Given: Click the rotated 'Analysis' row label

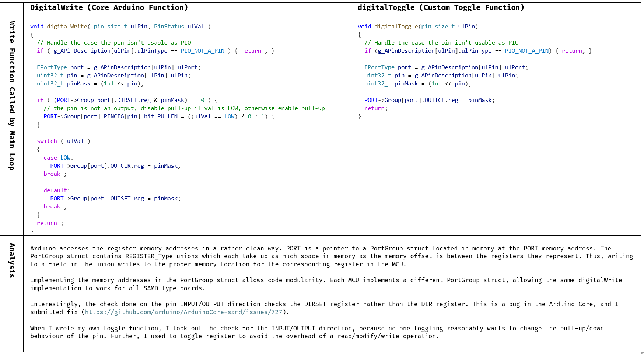Looking at the screenshot, I should 12,260.
